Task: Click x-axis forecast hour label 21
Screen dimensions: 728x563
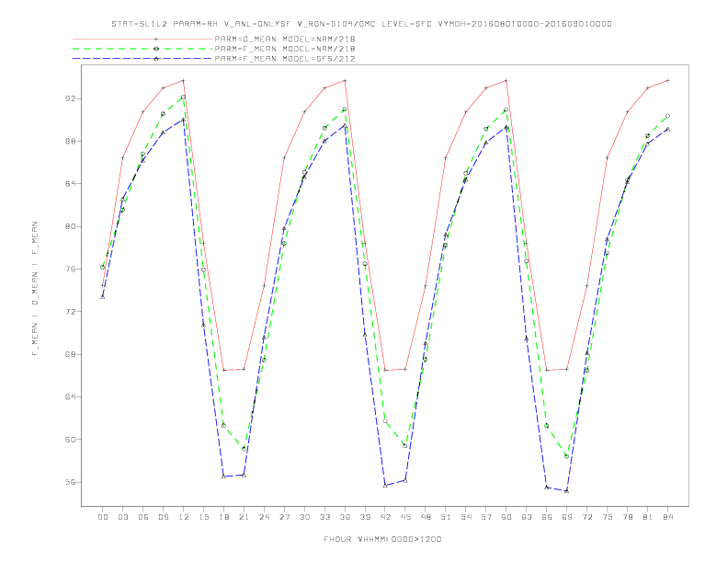Action: click(244, 517)
